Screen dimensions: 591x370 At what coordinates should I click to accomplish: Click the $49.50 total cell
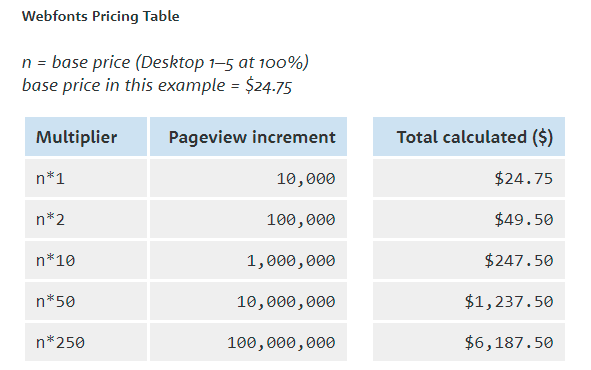click(x=469, y=219)
